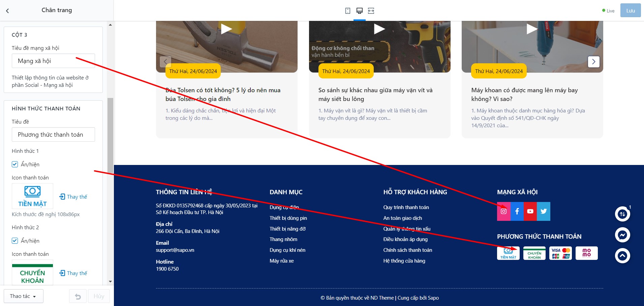
Task: Play the máy vặn vít drill video
Action: [379, 29]
